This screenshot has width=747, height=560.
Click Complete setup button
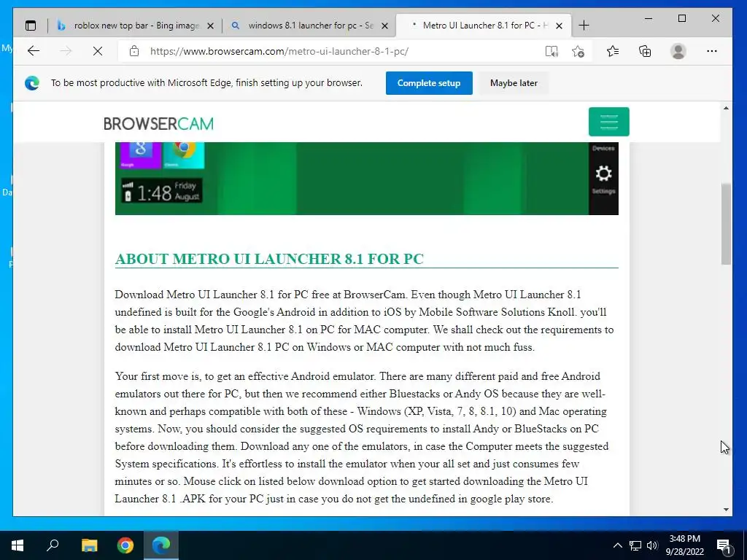tap(429, 83)
